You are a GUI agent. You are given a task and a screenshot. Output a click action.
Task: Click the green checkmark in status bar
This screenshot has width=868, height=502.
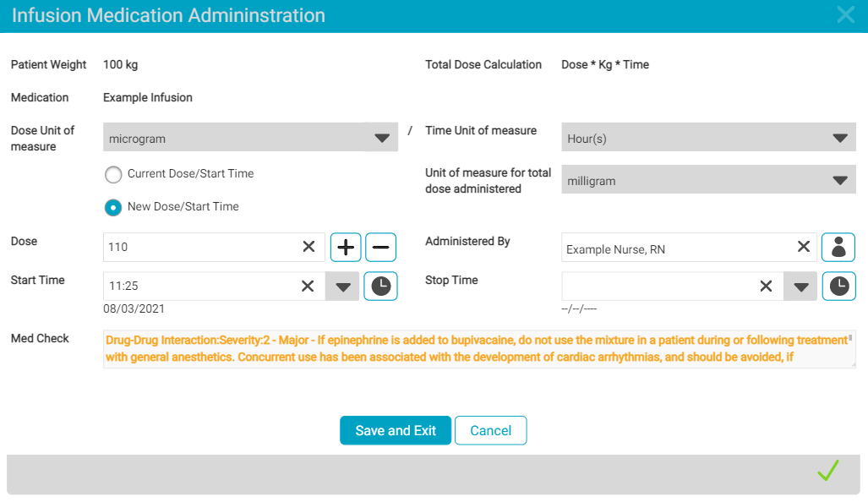click(828, 471)
